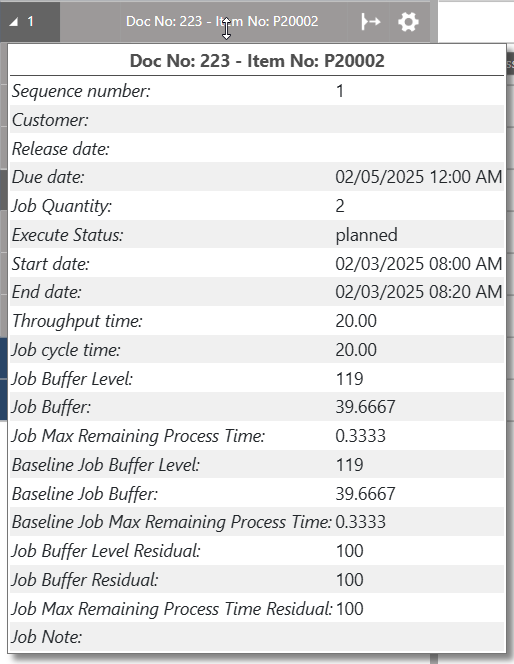Click the Job Quantity value 2
This screenshot has height=664, width=514.
340,206
